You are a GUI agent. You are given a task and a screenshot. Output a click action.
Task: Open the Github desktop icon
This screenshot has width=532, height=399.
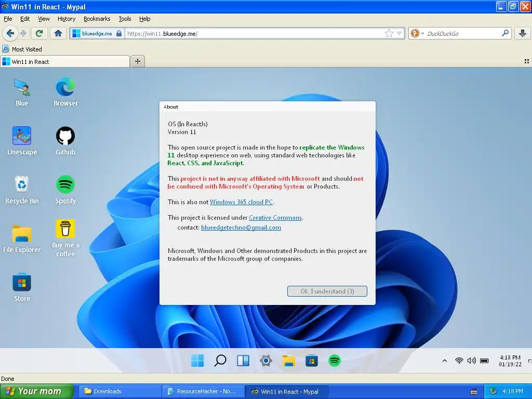coord(65,141)
